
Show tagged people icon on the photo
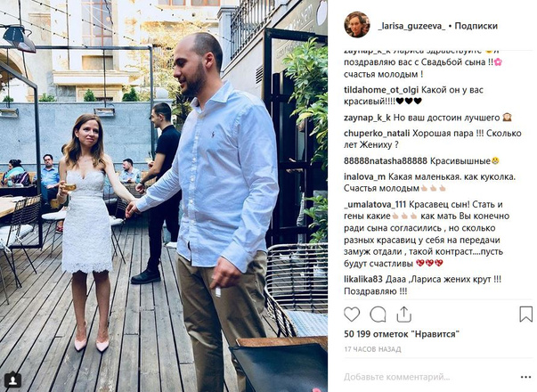[13, 380]
